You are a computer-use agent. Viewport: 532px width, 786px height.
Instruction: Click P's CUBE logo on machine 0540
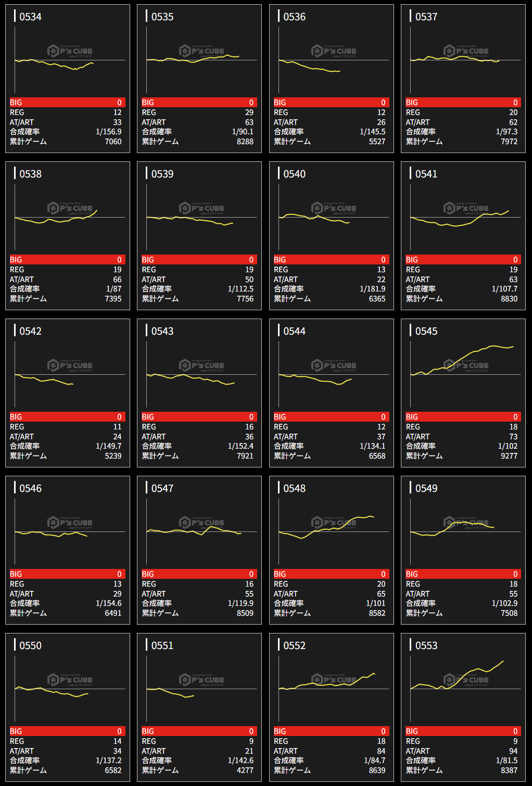click(x=334, y=208)
